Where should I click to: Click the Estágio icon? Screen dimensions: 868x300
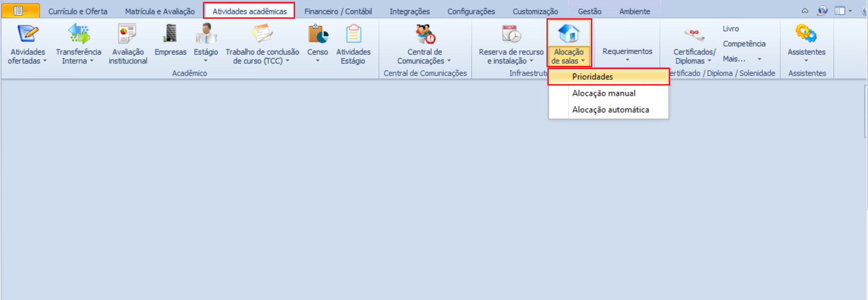(206, 33)
